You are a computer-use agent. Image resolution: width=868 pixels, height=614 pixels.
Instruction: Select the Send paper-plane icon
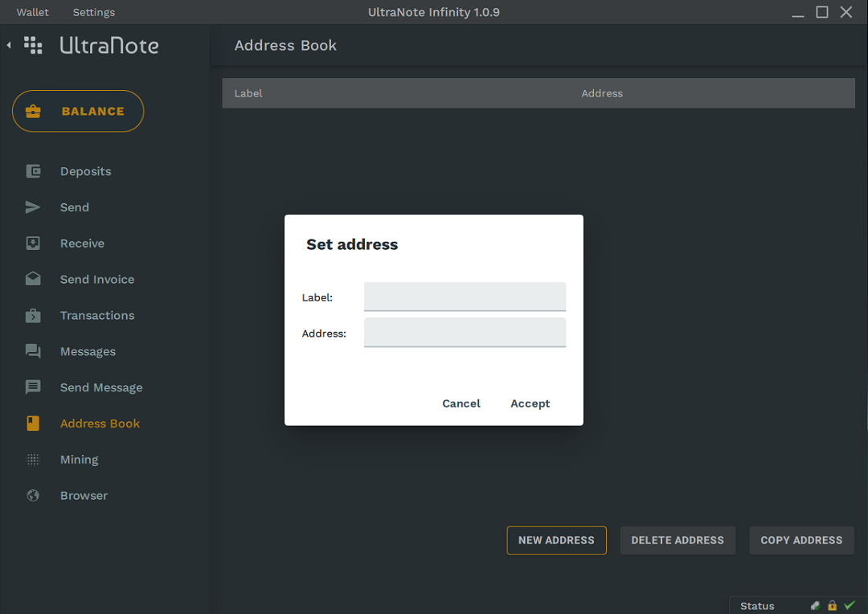point(33,207)
